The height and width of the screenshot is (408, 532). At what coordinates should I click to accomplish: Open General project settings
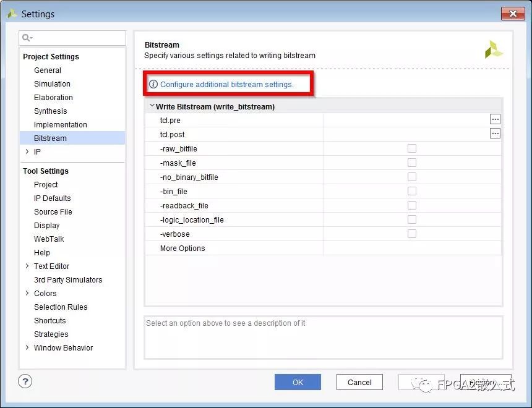pos(48,70)
